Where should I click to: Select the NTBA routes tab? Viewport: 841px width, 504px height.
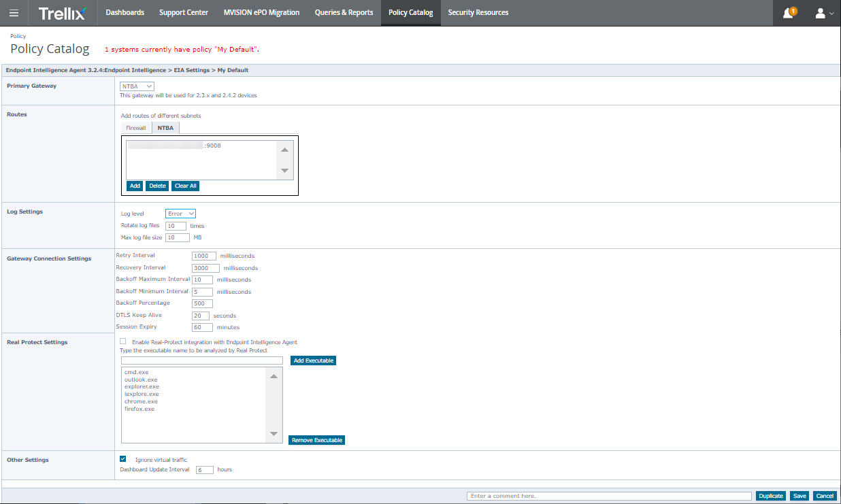coord(165,128)
